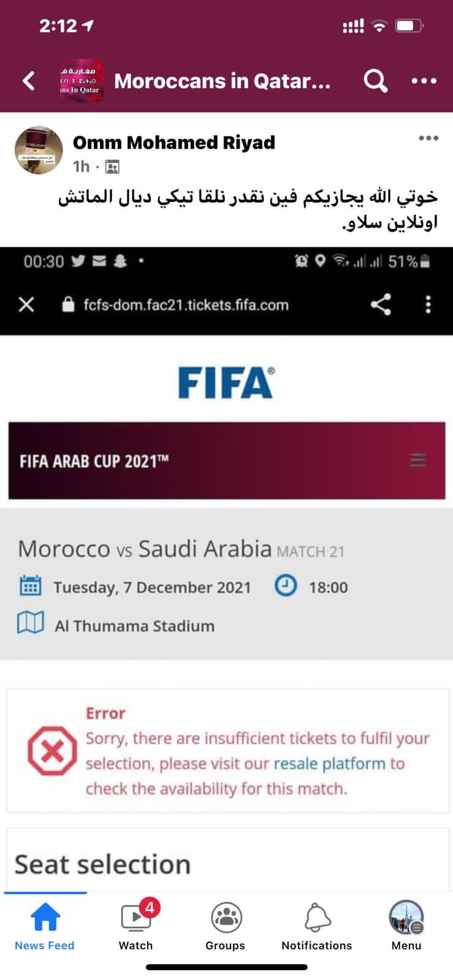This screenshot has height=980, width=453.
Task: Tap the Moroccans in Qatar group avatar
Action: (80, 81)
